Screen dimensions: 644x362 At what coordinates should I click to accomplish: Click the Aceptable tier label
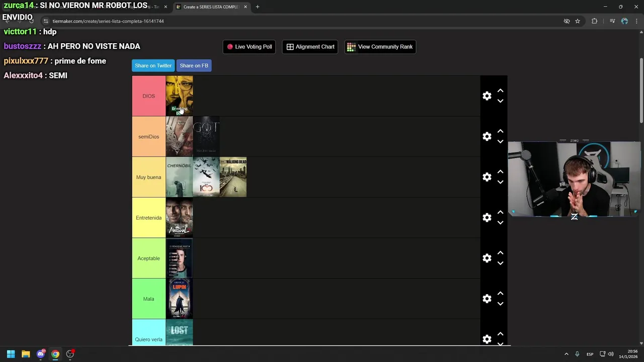[x=148, y=258]
